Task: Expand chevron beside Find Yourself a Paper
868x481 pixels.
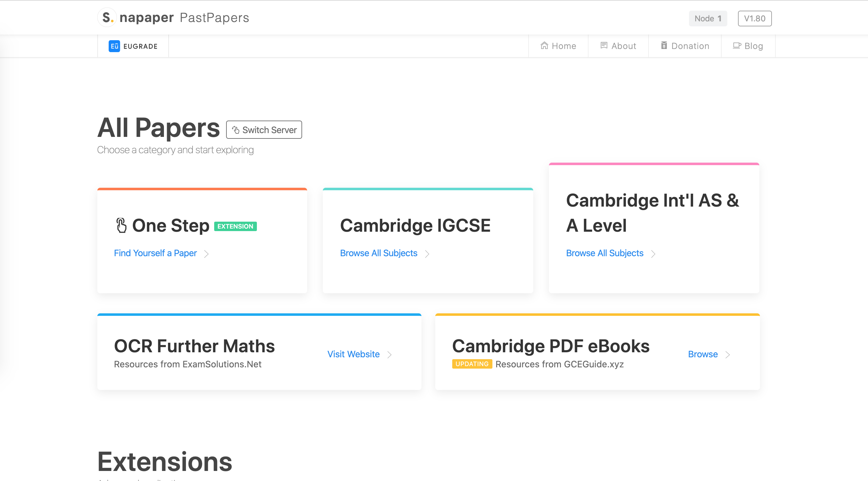Action: 207,254
